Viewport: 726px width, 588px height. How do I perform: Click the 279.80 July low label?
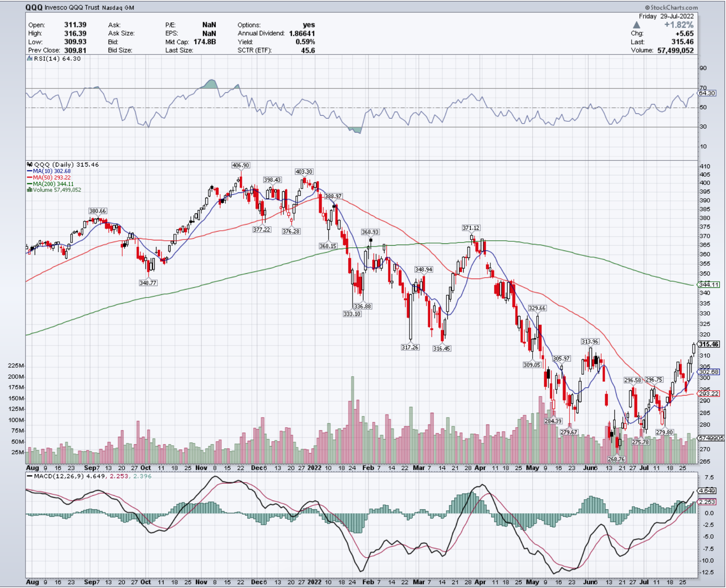pos(664,432)
